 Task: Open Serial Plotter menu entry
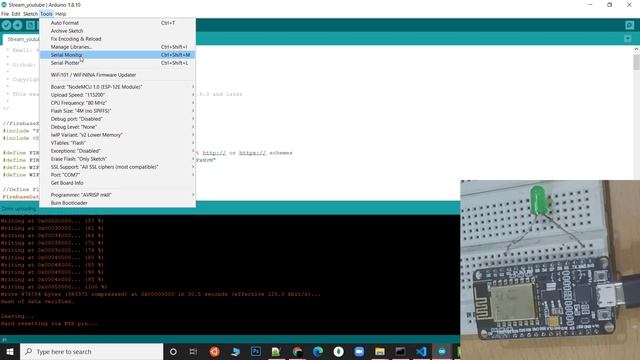[x=118, y=63]
